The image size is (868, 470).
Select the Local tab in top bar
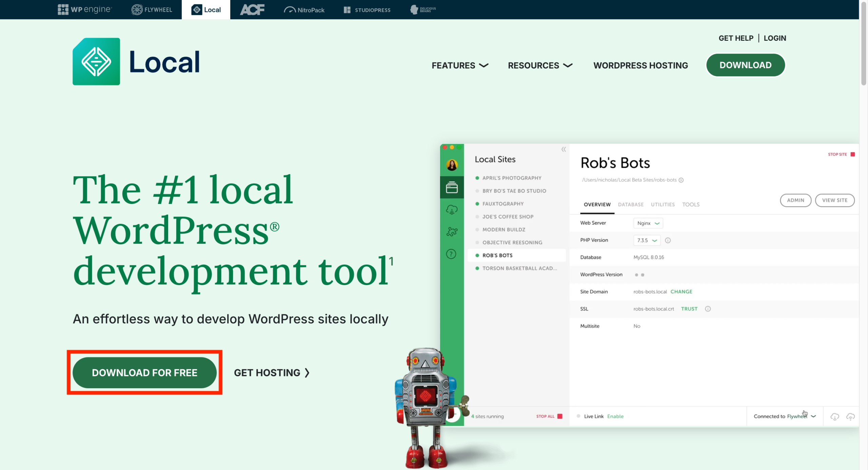click(x=206, y=10)
